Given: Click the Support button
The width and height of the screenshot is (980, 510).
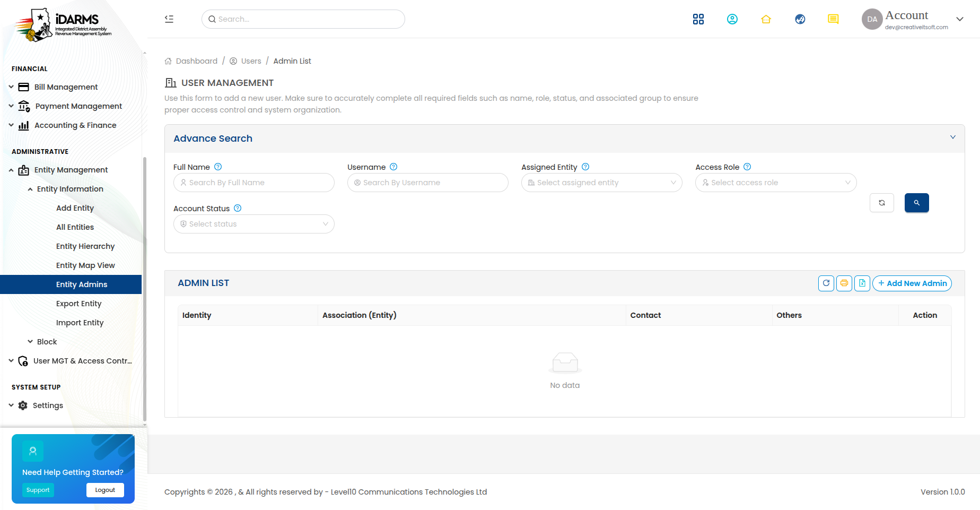Looking at the screenshot, I should [x=38, y=490].
